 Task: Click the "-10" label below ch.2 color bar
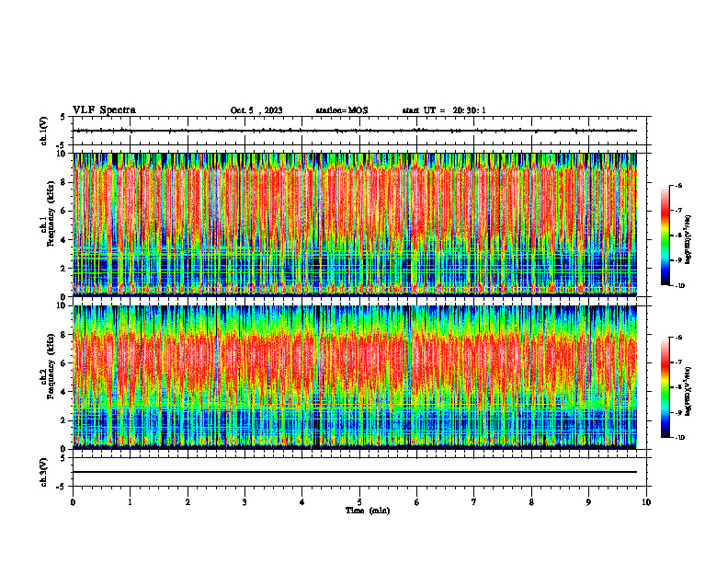[679, 438]
